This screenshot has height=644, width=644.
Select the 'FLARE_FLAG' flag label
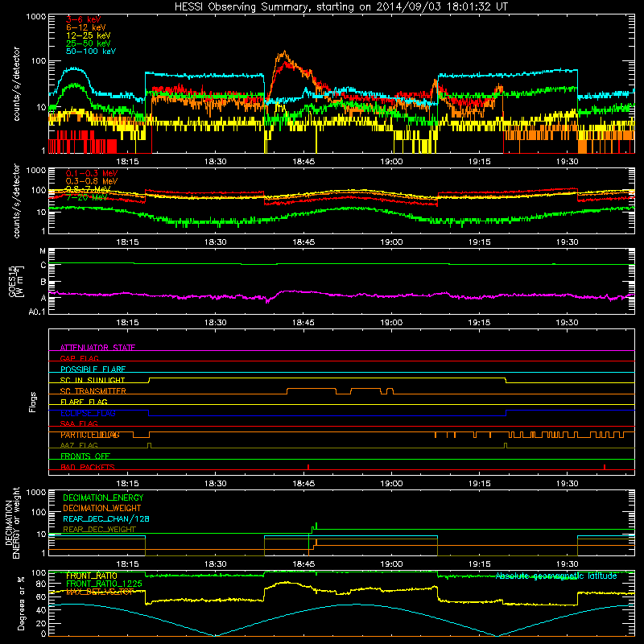84,402
